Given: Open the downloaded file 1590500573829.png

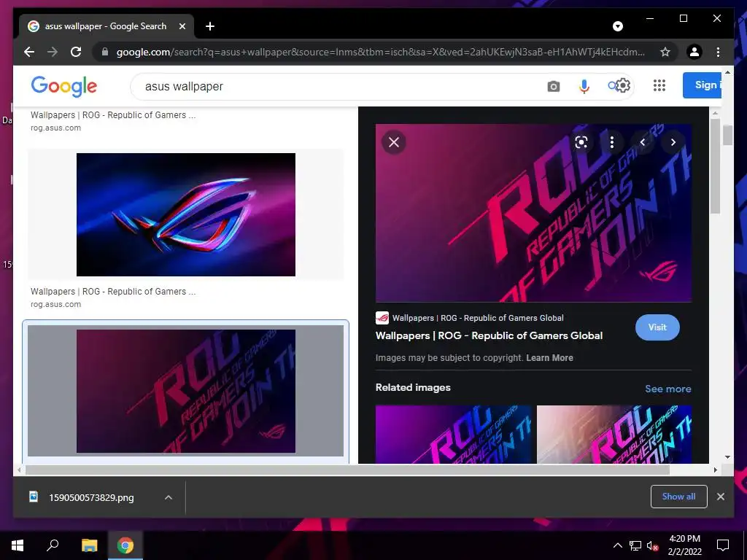Looking at the screenshot, I should point(91,497).
